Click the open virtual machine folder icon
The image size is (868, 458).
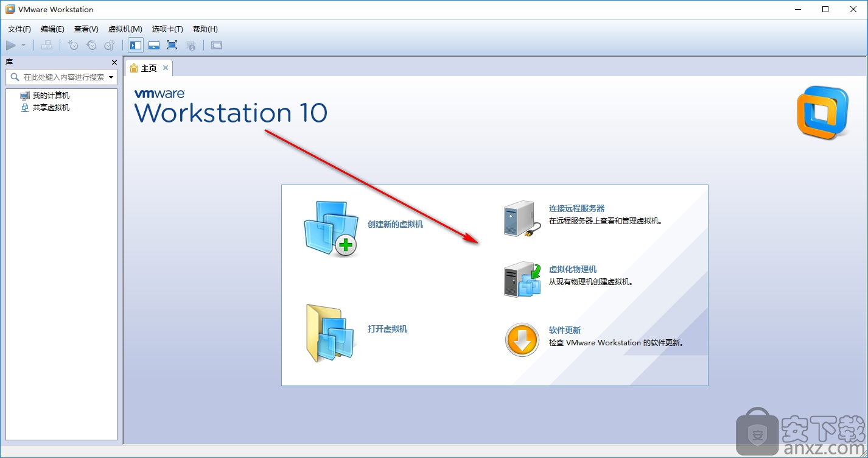coord(330,333)
